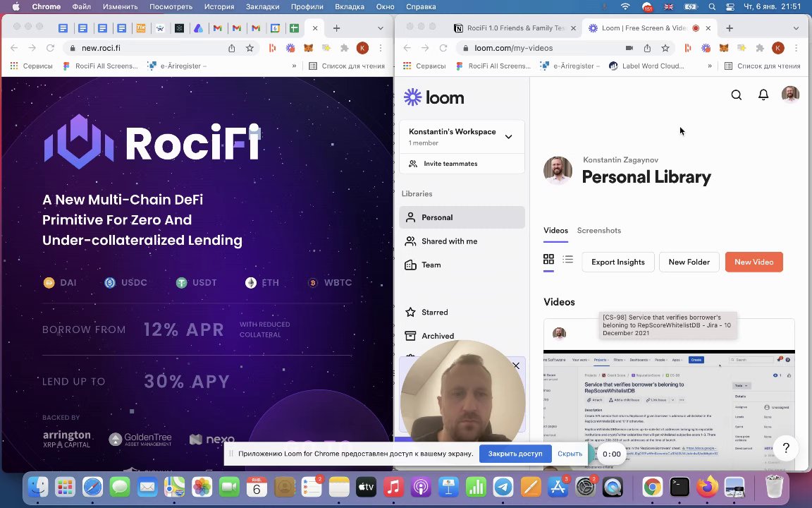Open the Google Calendar tab in RociFi window

coord(275,28)
